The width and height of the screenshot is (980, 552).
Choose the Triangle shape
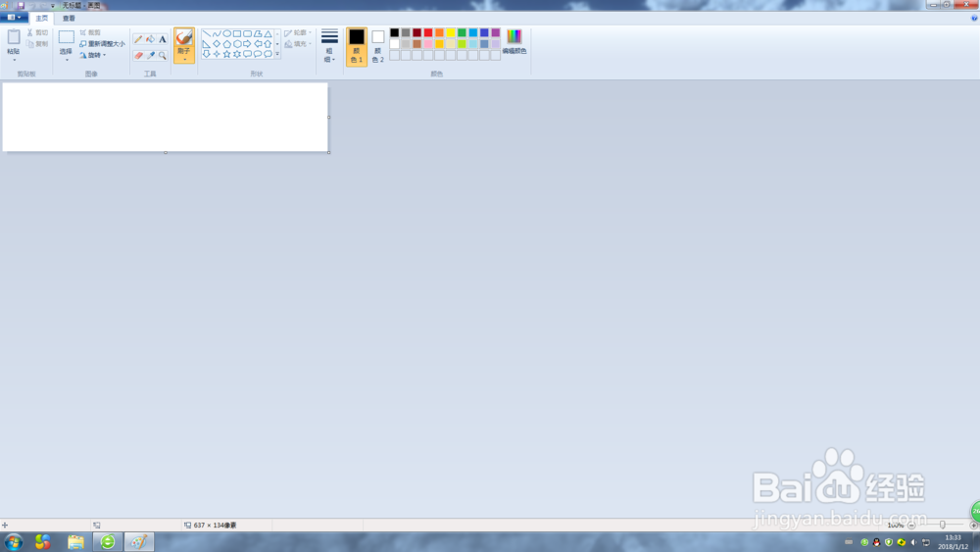(x=268, y=33)
